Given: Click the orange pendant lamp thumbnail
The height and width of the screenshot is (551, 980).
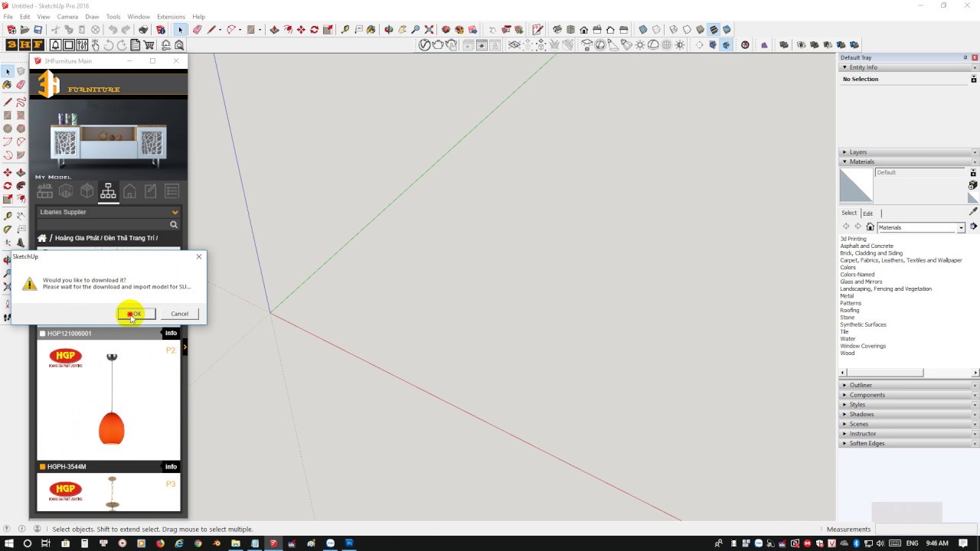Looking at the screenshot, I should pos(112,399).
